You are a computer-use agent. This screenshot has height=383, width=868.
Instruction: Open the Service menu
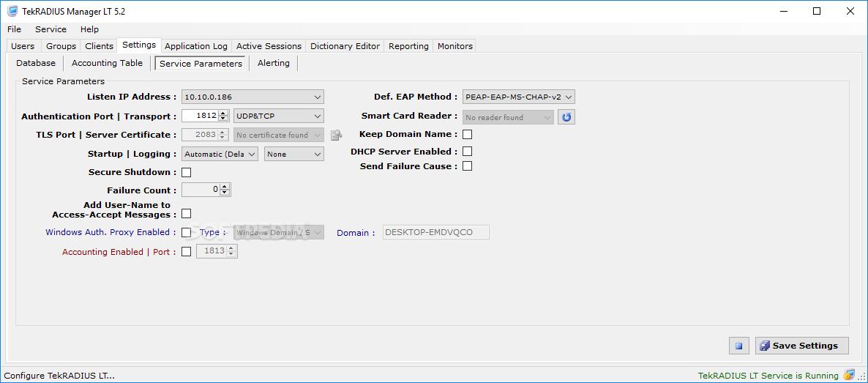pos(51,29)
